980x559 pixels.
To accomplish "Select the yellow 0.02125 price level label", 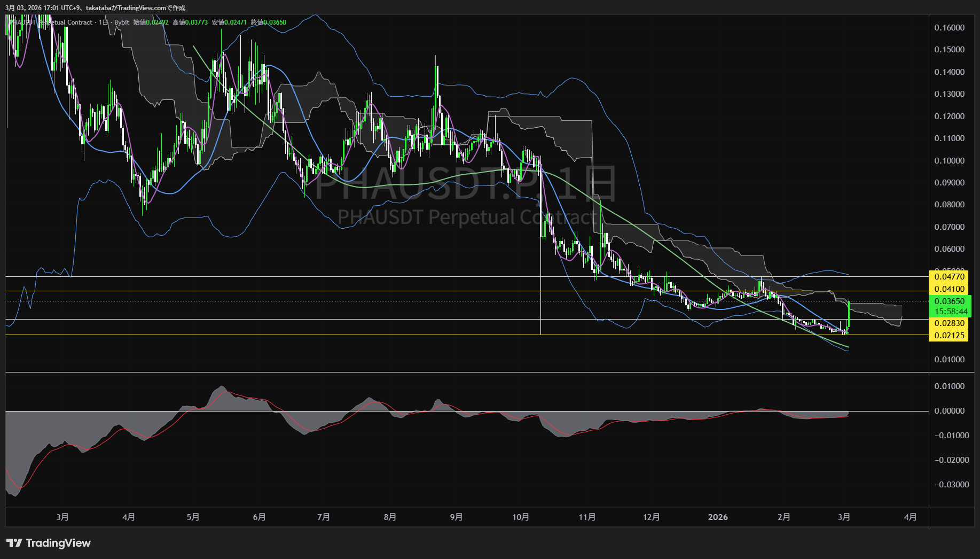I will pyautogui.click(x=949, y=336).
